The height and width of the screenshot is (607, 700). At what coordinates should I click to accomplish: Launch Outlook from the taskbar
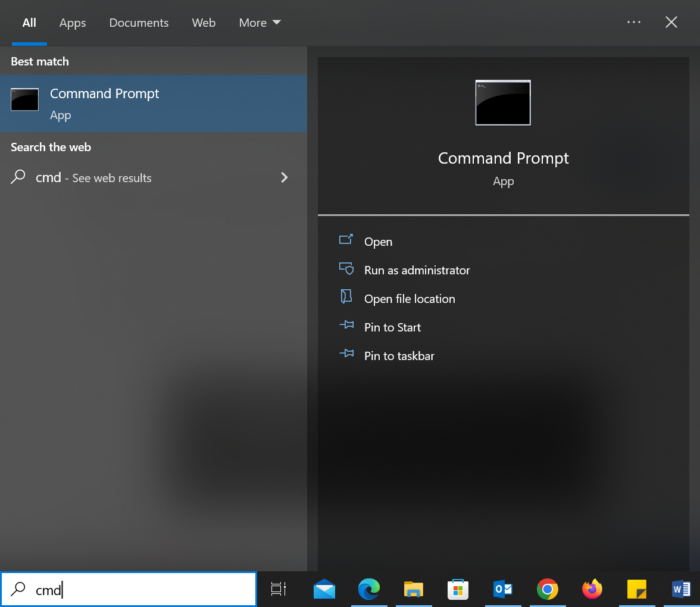coord(502,589)
